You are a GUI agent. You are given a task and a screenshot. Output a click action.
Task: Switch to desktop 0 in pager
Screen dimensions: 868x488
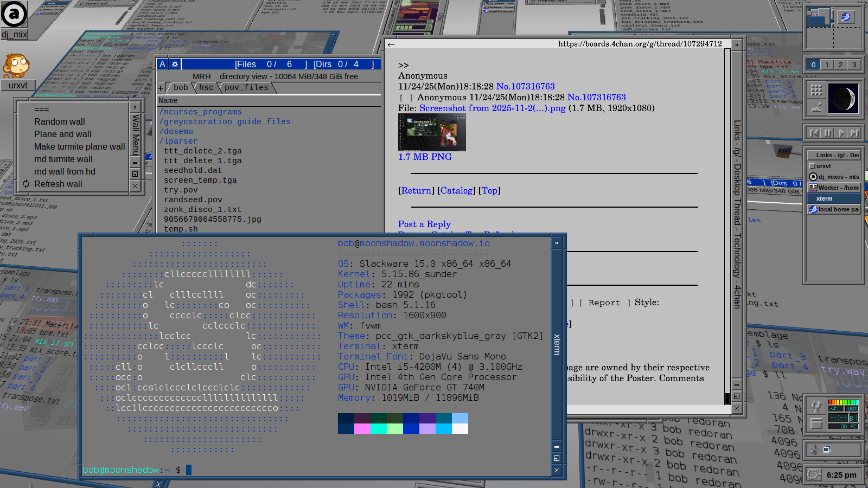click(813, 65)
